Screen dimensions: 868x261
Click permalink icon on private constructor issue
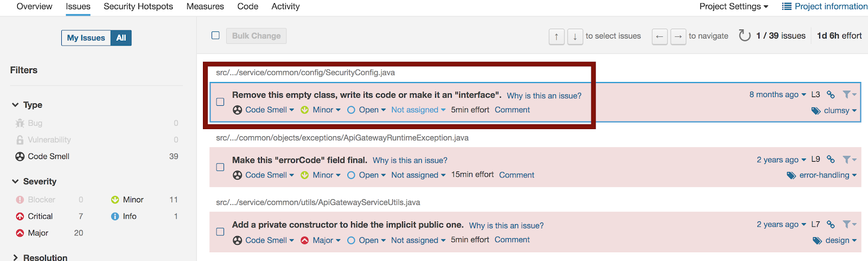(831, 224)
